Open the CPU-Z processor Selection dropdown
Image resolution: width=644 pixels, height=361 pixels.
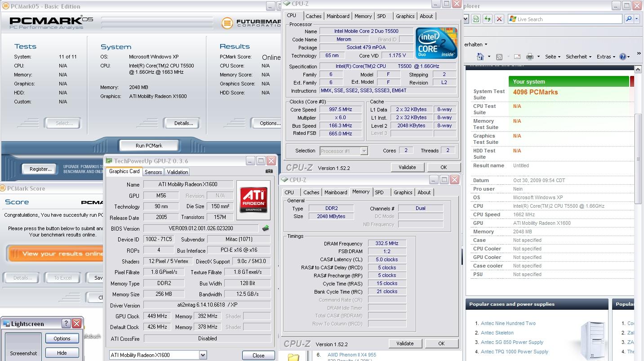(x=364, y=151)
